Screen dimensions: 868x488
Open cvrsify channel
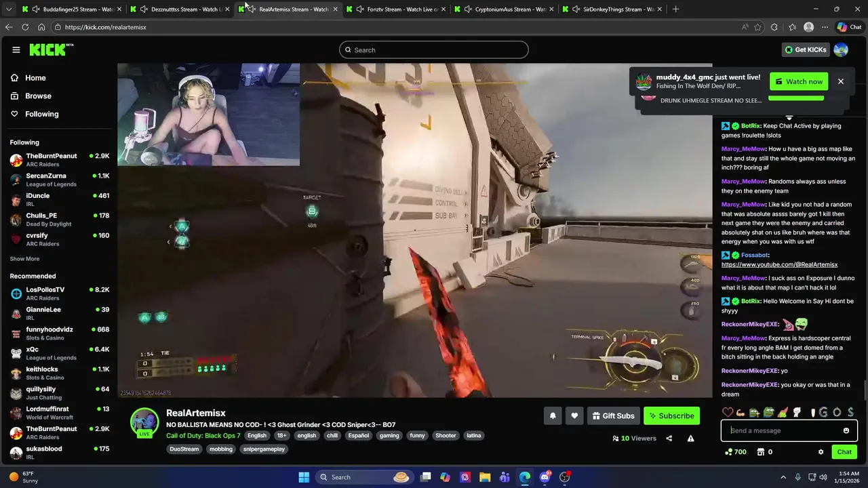click(x=59, y=239)
